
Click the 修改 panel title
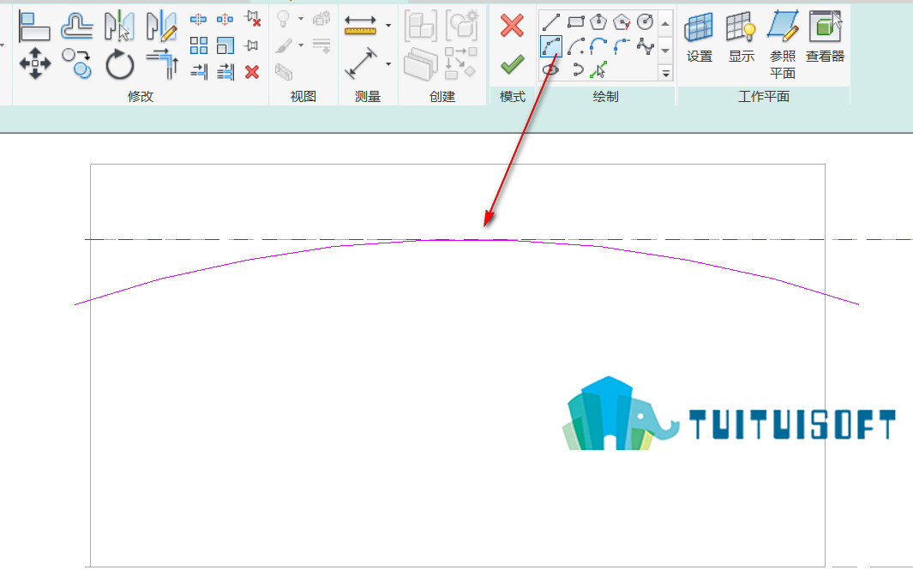click(x=141, y=97)
